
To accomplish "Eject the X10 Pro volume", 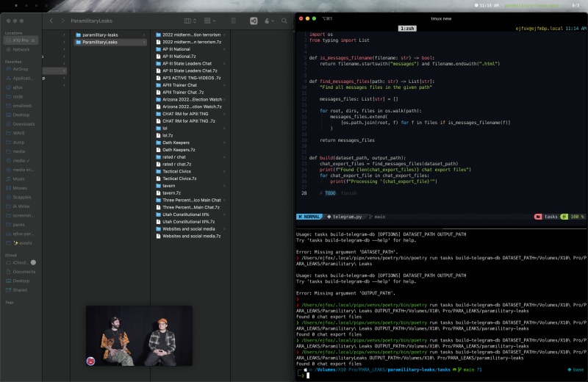I will coord(33,40).
